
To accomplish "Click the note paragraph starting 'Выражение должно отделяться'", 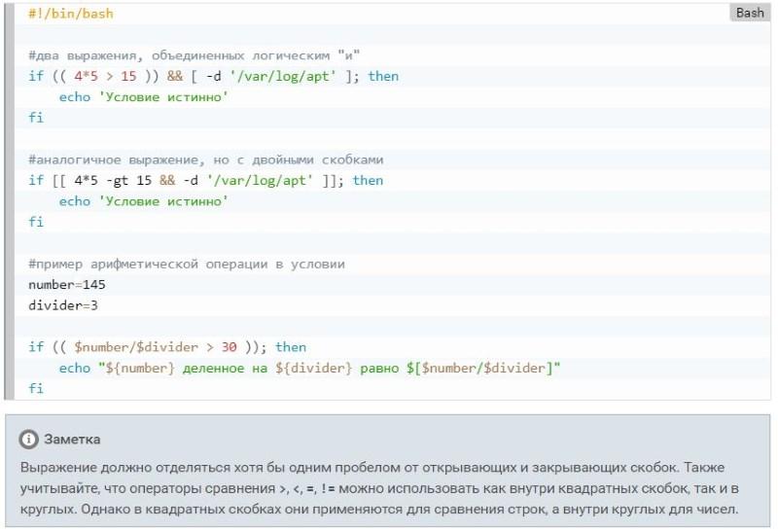I will coord(380,488).
